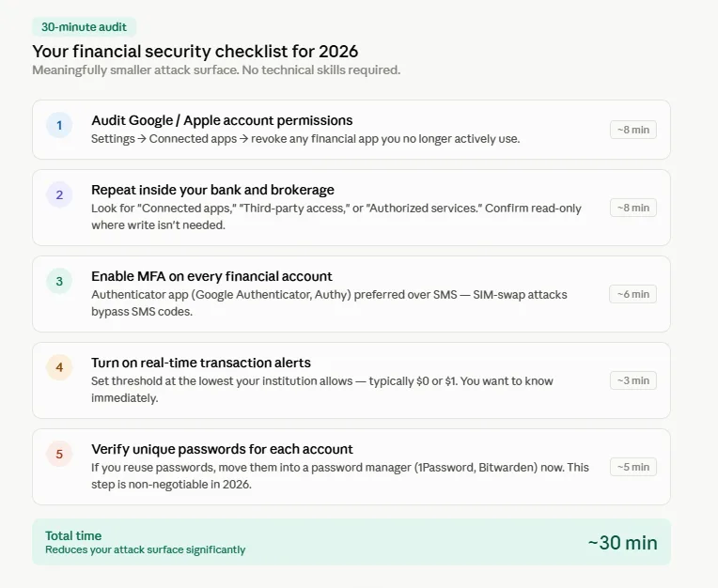
Task: Click the ~6 min tag for MFA step
Action: coord(632,294)
